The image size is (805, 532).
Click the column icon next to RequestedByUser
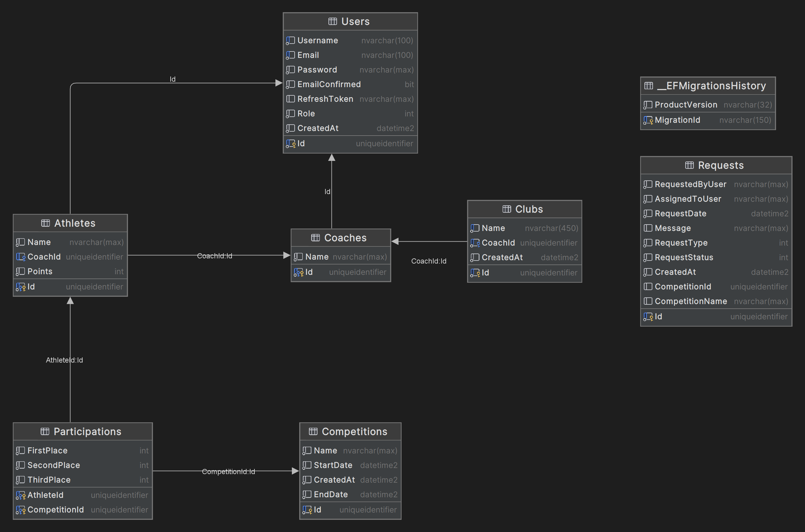647,184
